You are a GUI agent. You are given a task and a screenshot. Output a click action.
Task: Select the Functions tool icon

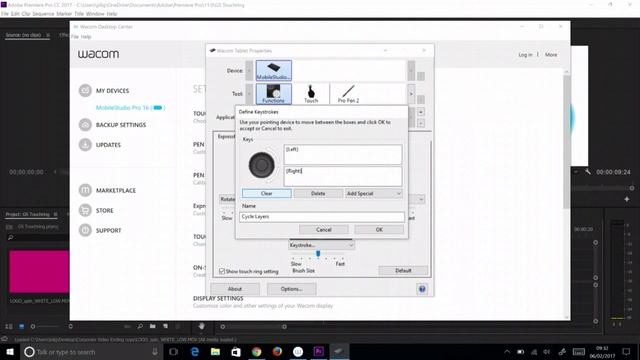click(273, 93)
